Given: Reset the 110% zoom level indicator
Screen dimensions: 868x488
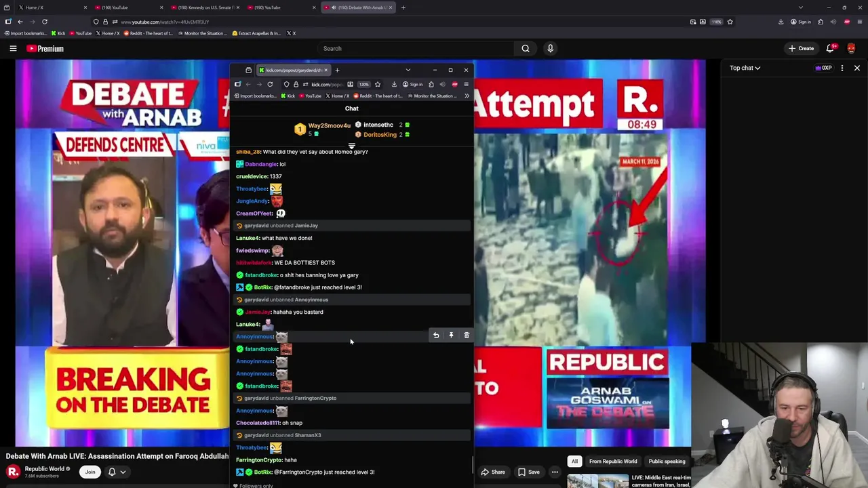Looking at the screenshot, I should point(716,22).
